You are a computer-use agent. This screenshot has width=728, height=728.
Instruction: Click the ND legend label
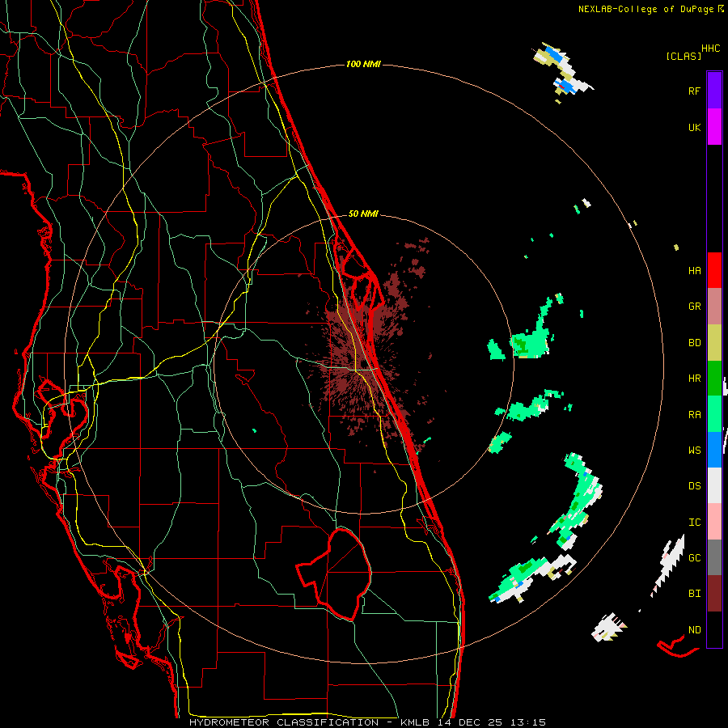pos(694,630)
